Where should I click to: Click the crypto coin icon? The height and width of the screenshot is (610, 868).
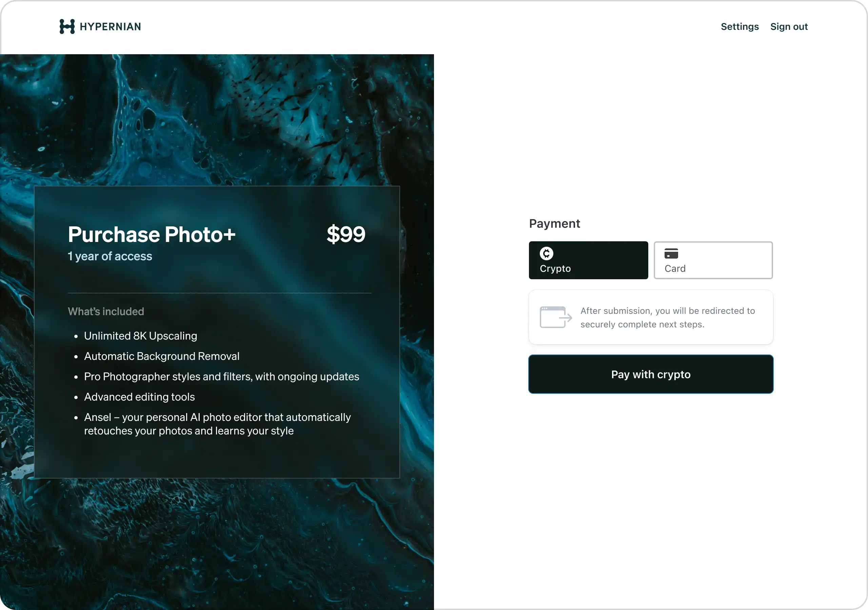point(546,253)
